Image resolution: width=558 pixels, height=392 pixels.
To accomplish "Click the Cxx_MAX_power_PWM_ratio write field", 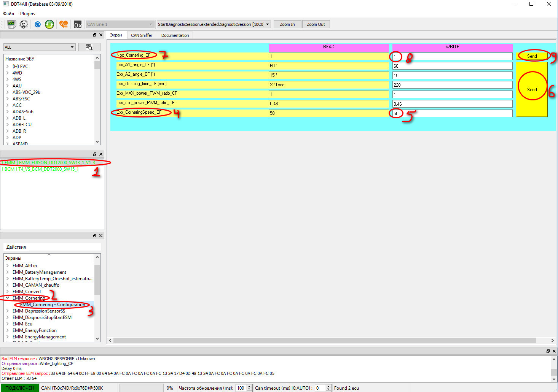I will pos(452,94).
